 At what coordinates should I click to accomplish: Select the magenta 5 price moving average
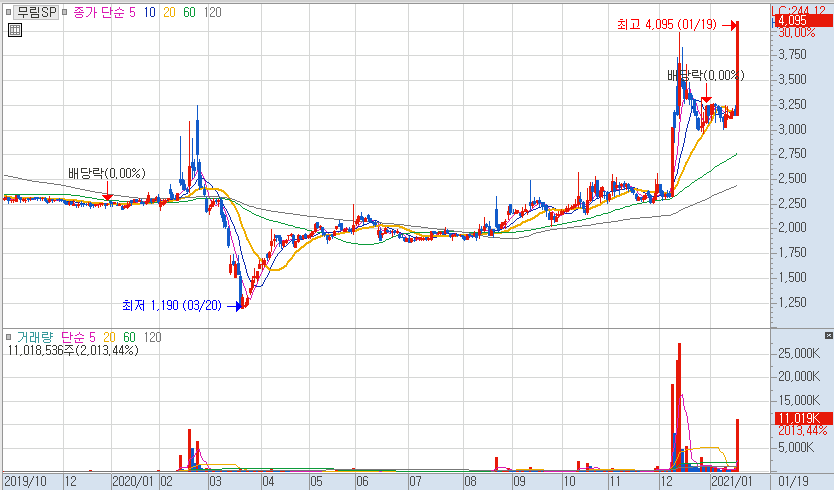(132, 12)
